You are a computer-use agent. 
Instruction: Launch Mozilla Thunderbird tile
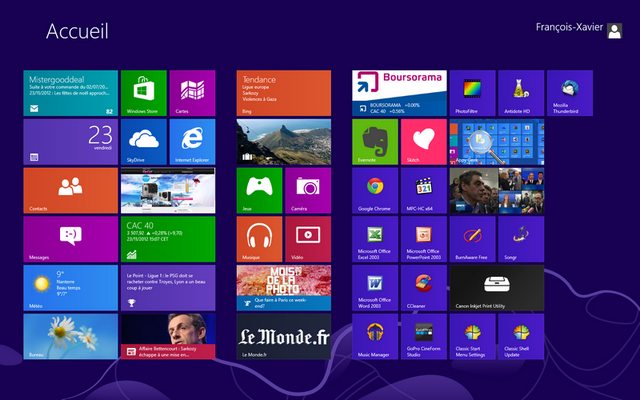pos(570,93)
